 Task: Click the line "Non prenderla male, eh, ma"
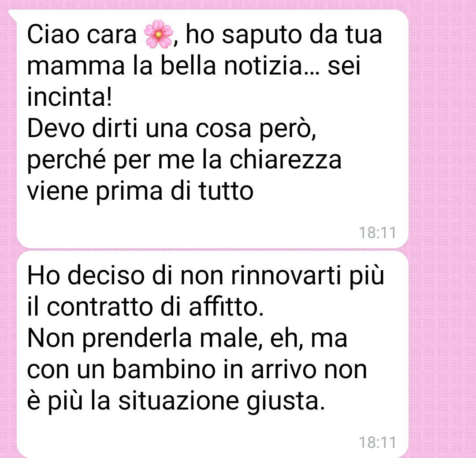(x=187, y=339)
